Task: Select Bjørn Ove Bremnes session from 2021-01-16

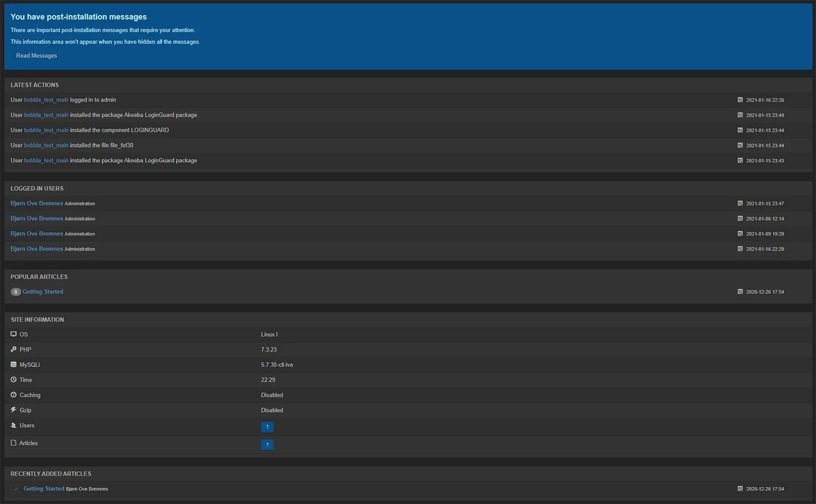Action: pos(37,249)
